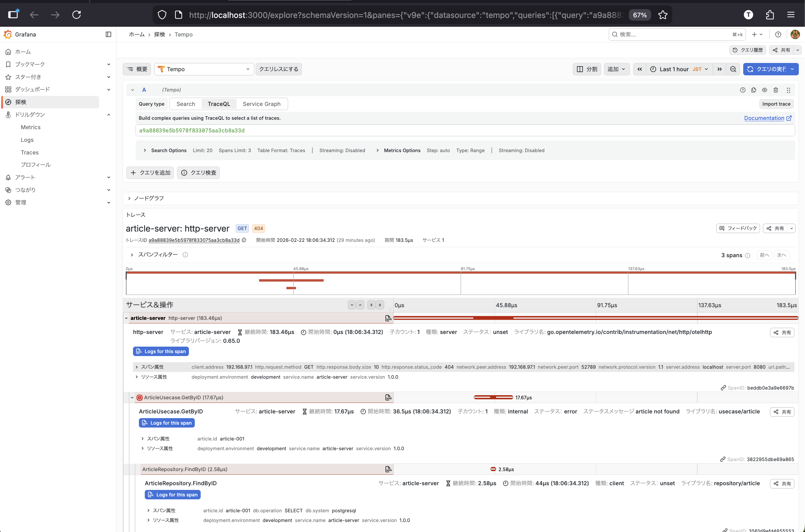Screen dimensions: 805x532
Task: Open logs icon on ArticleUsecase.GetByID row
Action: pyautogui.click(x=388, y=397)
